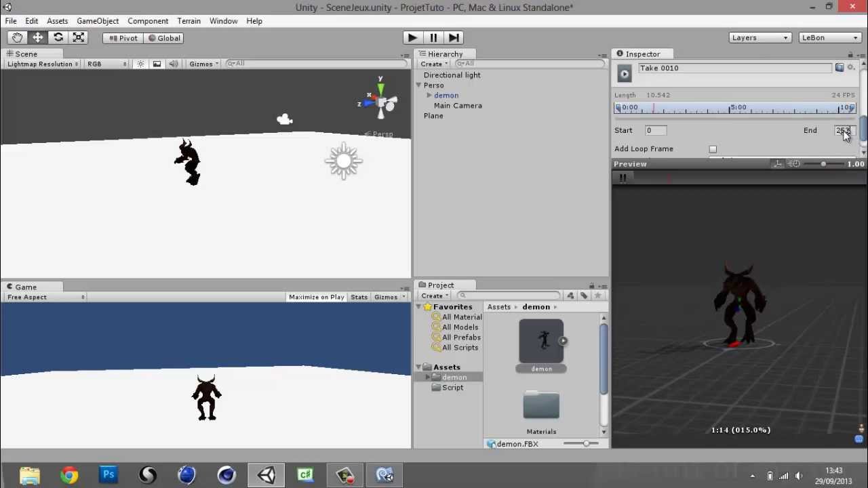The width and height of the screenshot is (868, 488).
Task: Open Photoshop from the taskbar
Action: click(x=108, y=475)
